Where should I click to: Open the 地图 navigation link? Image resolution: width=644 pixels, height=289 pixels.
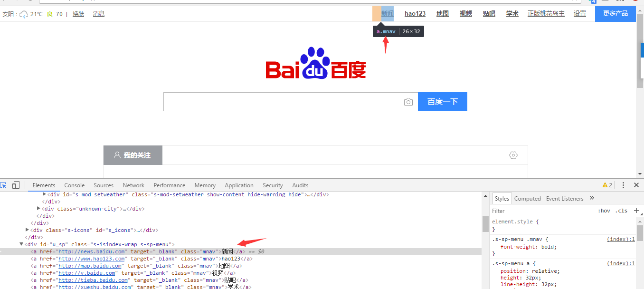443,14
